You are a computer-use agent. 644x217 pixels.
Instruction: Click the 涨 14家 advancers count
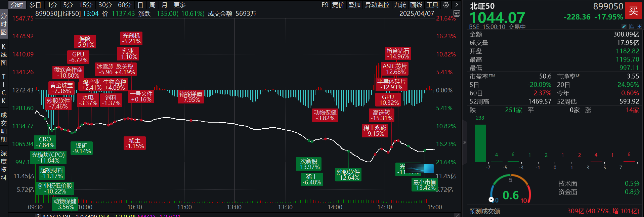pyautogui.click(x=612, y=110)
